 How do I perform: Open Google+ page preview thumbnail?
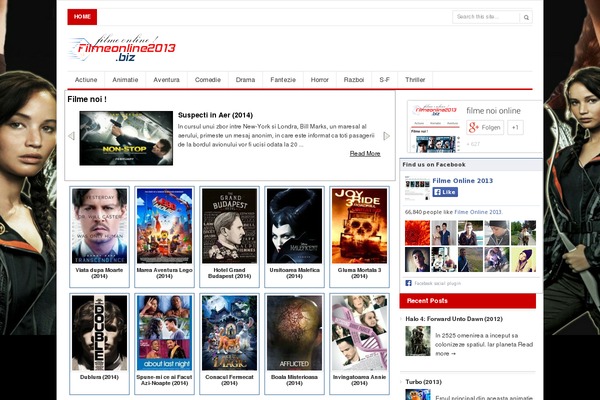point(435,127)
